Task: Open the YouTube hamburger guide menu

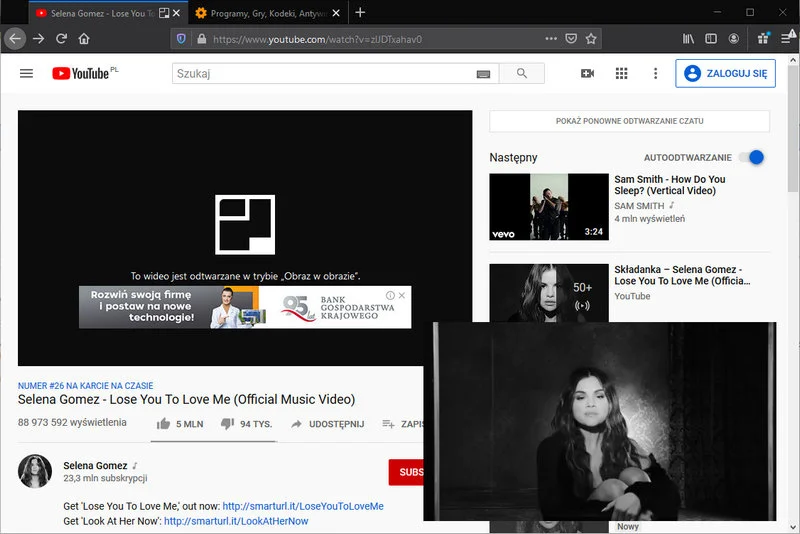Action: 27,74
